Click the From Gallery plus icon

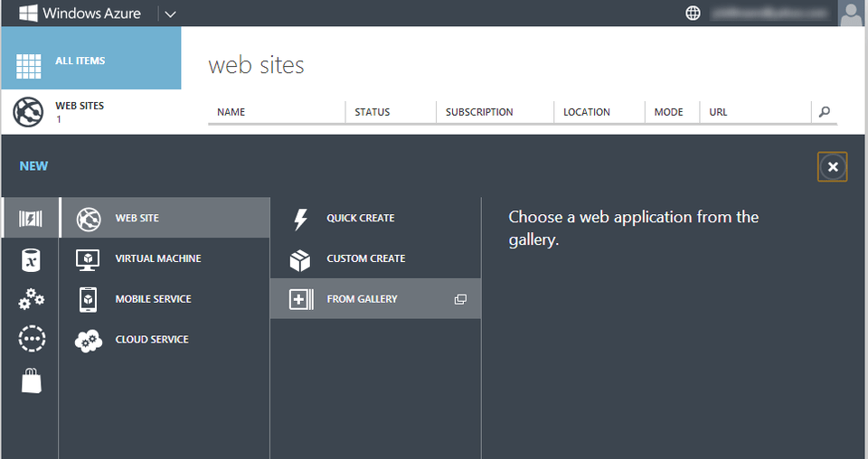tap(301, 299)
